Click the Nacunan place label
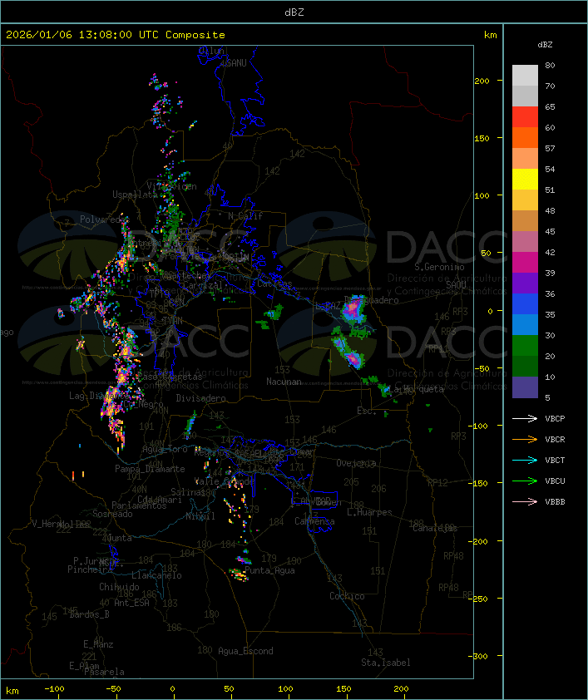The height and width of the screenshot is (700, 588). (x=284, y=382)
